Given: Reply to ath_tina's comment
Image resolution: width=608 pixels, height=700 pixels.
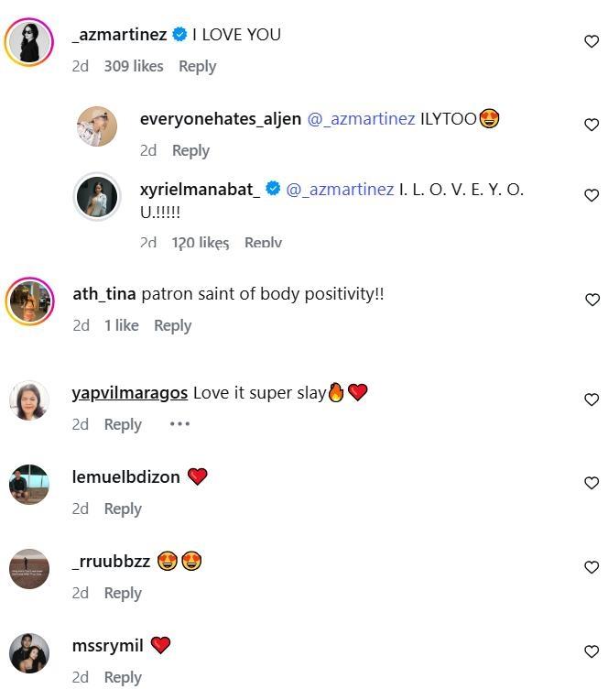Looking at the screenshot, I should pos(172,325).
